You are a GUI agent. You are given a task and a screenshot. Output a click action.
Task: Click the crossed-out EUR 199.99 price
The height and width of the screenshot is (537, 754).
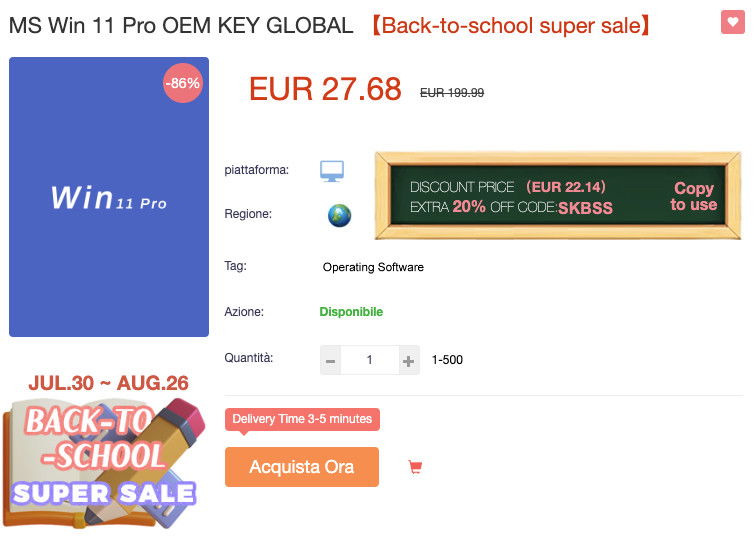452,93
